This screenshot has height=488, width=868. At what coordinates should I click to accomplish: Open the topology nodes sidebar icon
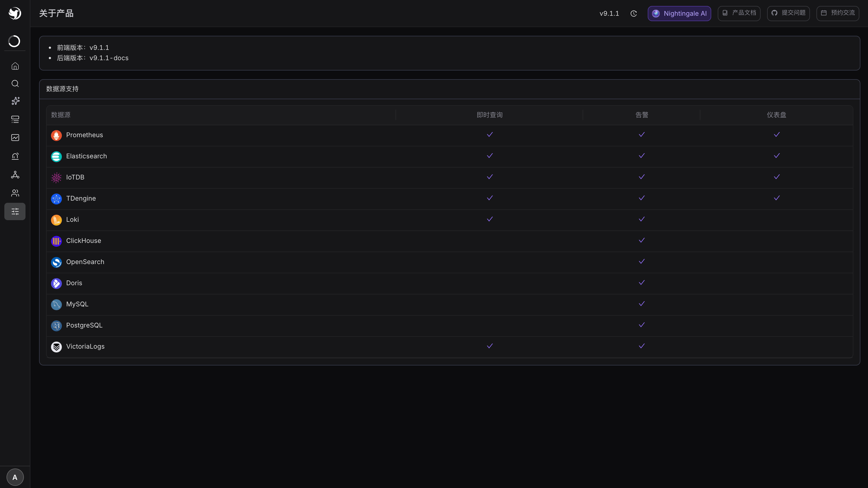15,175
